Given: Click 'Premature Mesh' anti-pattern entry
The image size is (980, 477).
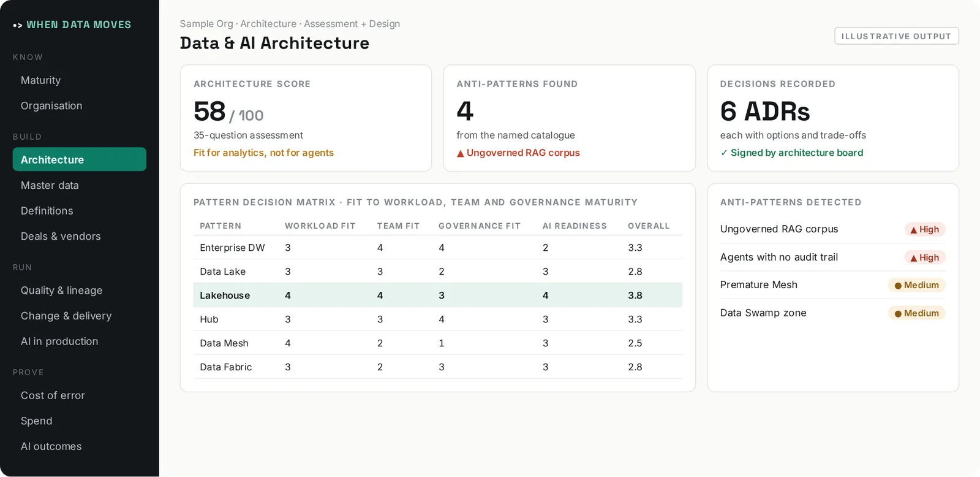Looking at the screenshot, I should [758, 284].
